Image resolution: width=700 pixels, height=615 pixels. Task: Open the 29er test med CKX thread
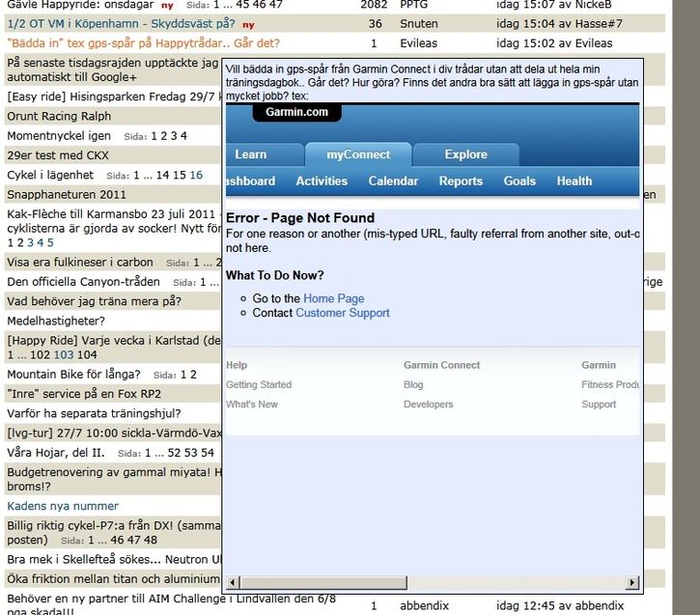pos(58,155)
